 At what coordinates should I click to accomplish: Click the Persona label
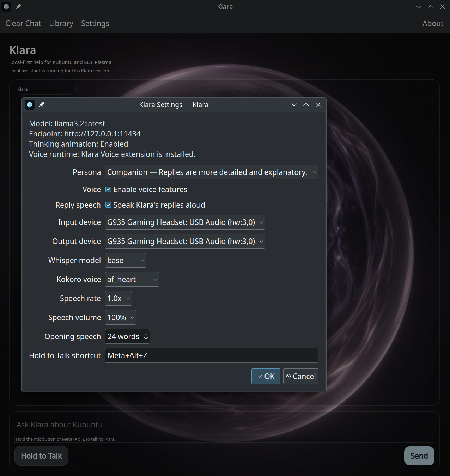(87, 172)
